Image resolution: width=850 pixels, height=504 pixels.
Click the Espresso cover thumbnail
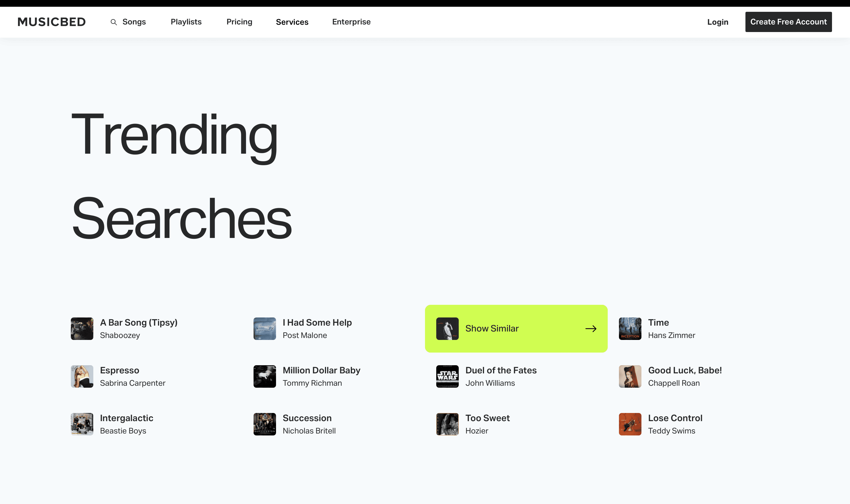click(x=82, y=376)
